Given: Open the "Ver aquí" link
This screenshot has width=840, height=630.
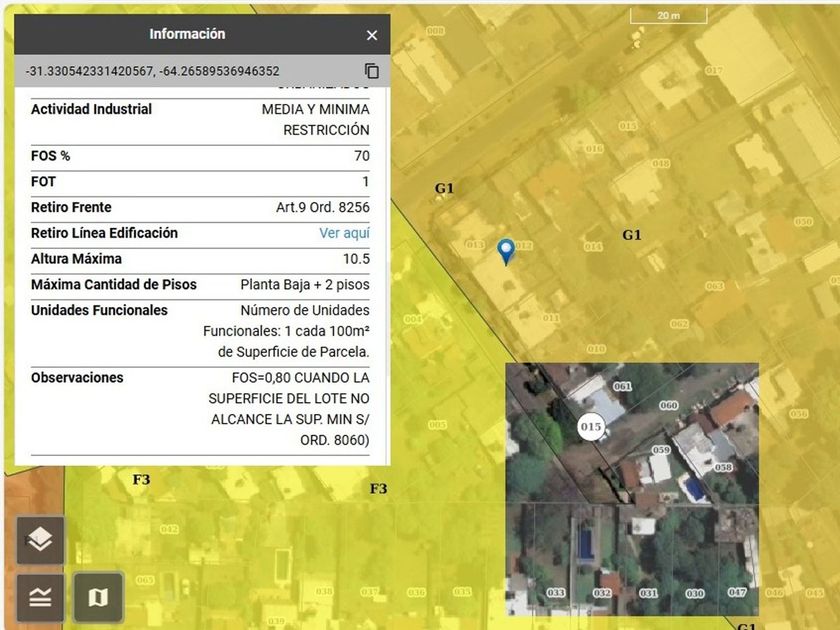Looking at the screenshot, I should pyautogui.click(x=344, y=233).
